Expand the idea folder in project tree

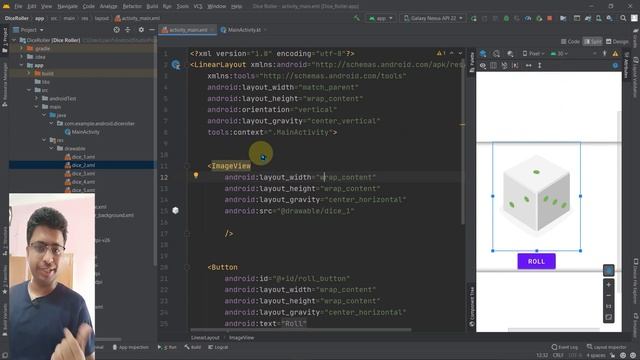[x=22, y=57]
